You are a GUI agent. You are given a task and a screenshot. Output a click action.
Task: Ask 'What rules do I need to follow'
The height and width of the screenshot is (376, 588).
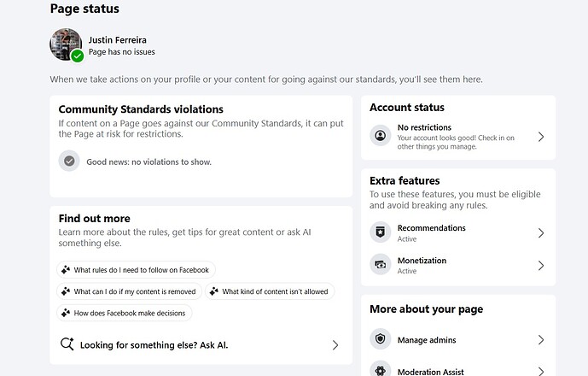(x=137, y=270)
